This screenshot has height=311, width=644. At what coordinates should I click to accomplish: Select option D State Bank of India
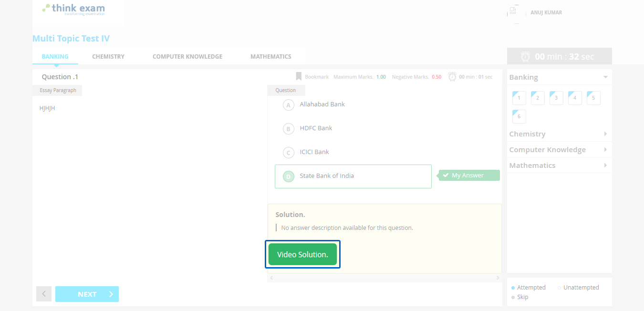(353, 176)
